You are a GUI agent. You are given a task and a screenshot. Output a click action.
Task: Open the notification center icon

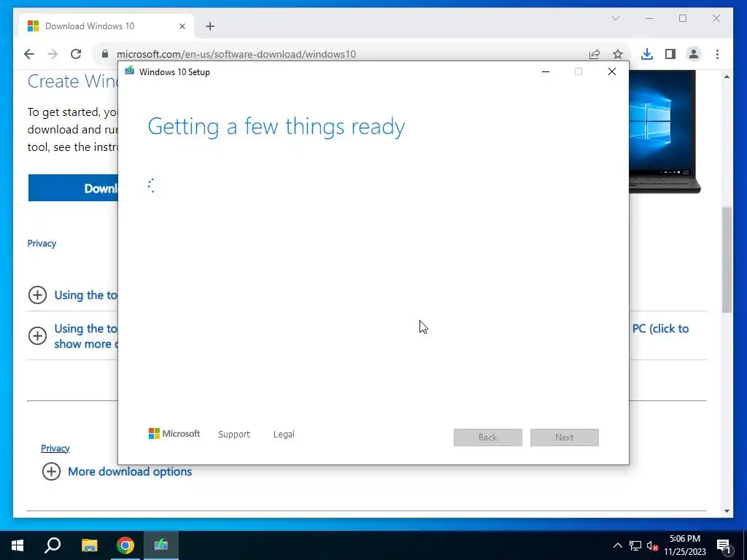(724, 545)
